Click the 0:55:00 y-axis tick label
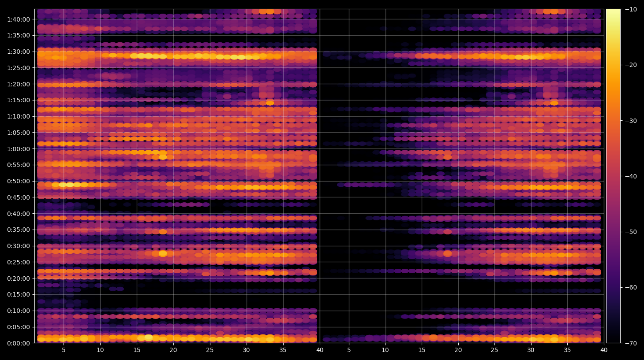Viewport: 644px width, 360px height. (19, 165)
